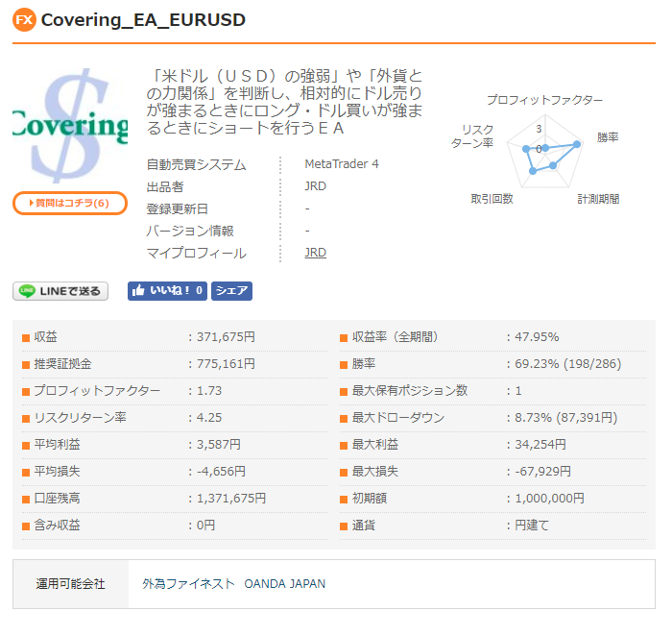This screenshot has width=672, height=636.
Task: Click the 登録更新日 label
Action: [x=178, y=208]
